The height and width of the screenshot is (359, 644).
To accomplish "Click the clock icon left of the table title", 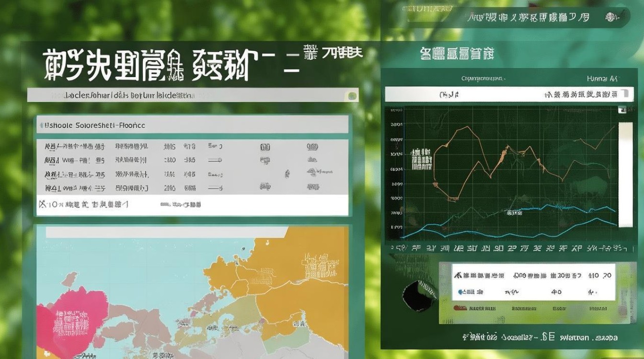I will [41, 124].
